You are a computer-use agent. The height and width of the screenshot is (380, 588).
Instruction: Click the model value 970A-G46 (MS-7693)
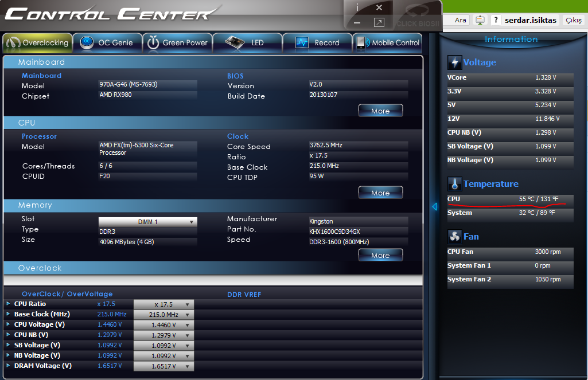(x=128, y=84)
